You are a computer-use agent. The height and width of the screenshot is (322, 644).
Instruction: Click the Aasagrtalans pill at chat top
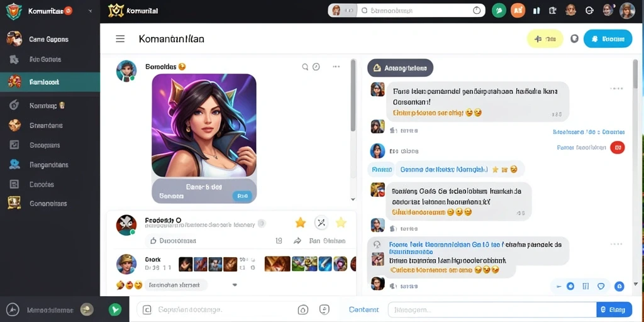tap(400, 68)
